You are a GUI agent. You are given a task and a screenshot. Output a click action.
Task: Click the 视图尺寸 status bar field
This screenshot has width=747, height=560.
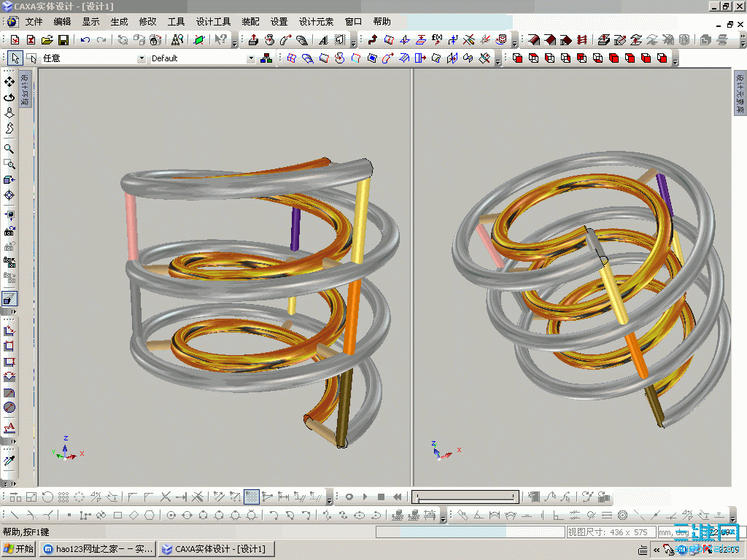[611, 532]
